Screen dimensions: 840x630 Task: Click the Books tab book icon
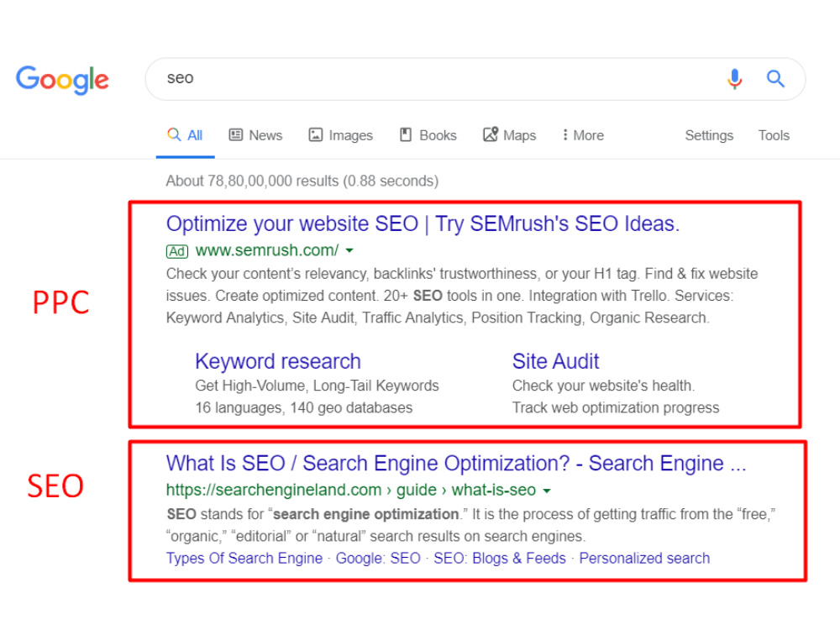pyautogui.click(x=406, y=134)
